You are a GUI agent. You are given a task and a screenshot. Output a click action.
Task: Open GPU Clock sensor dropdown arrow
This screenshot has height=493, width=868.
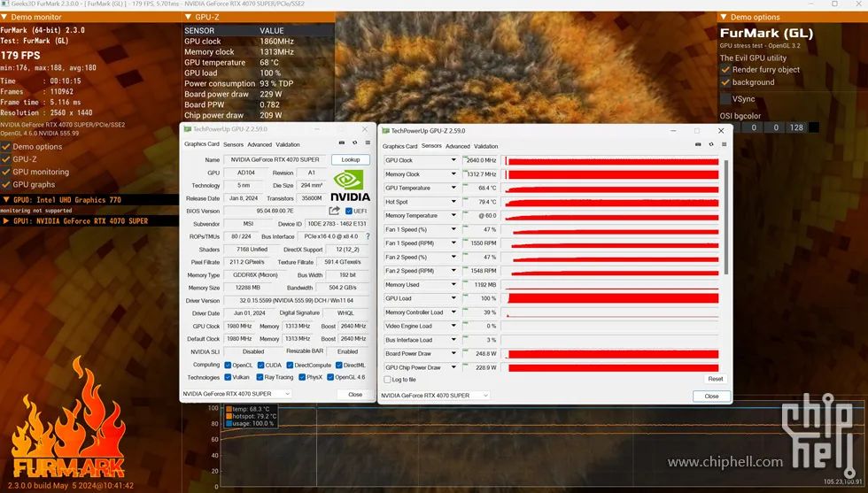453,160
